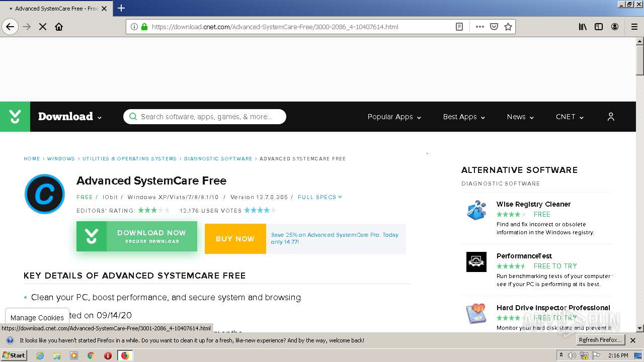Viewport: 644px width, 362px height.
Task: Click the Start button
Action: [14, 355]
